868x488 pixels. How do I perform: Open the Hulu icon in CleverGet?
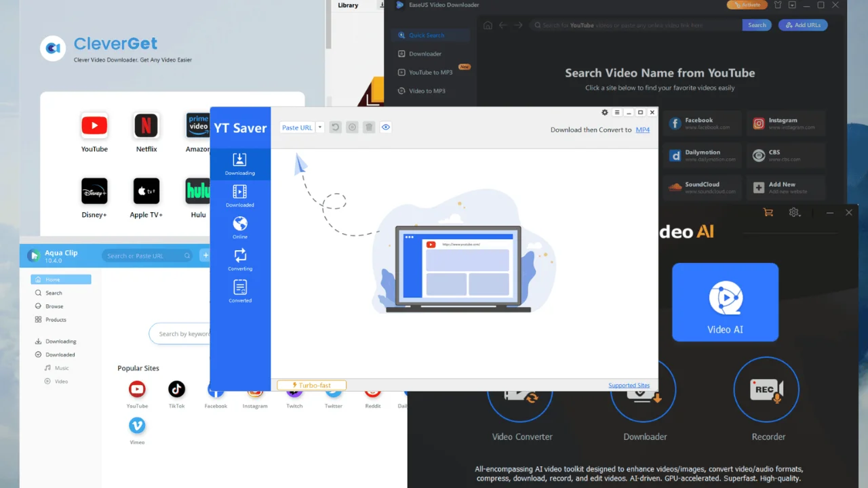click(x=198, y=191)
